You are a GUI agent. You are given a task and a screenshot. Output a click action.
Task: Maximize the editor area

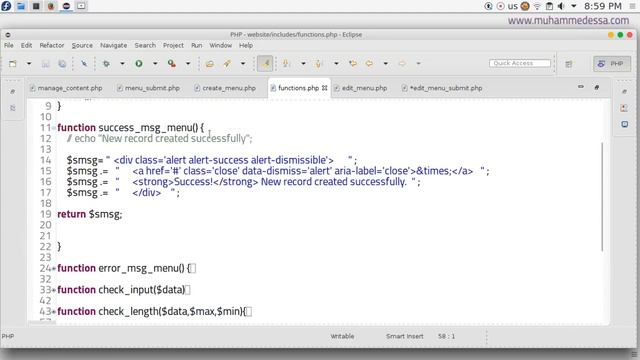point(597,87)
